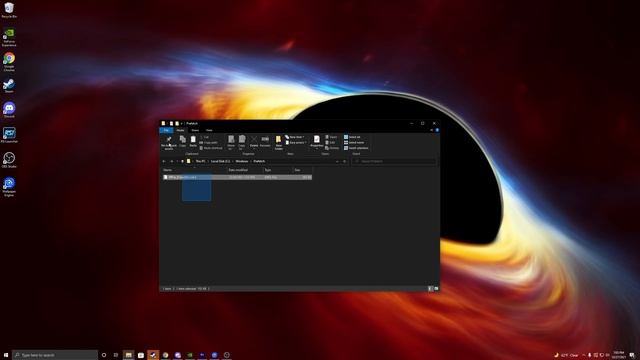
Task: Click Windows in the address breadcrumb
Action: (x=242, y=161)
